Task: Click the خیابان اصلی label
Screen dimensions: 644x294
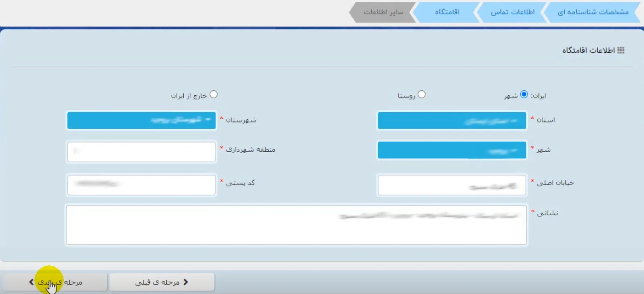Action: click(x=555, y=183)
